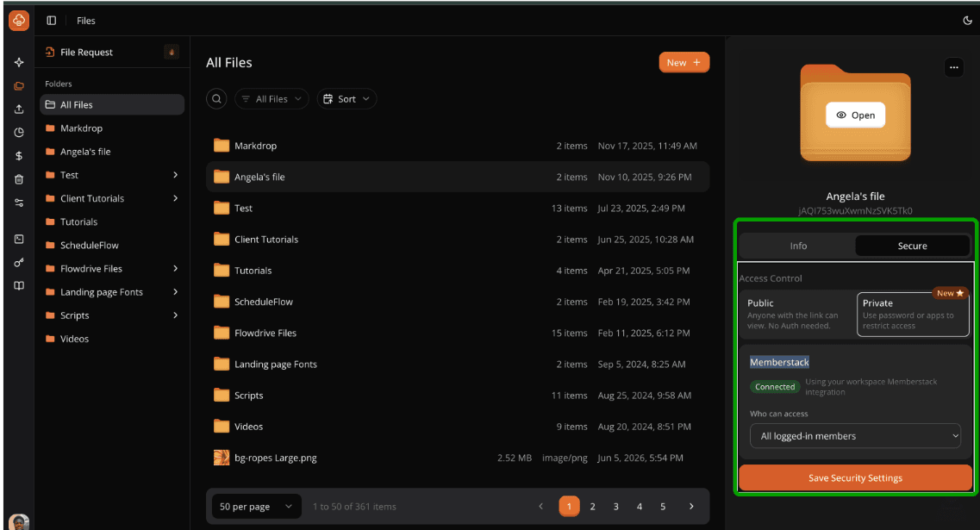Open the Sort dropdown
This screenshot has height=530, width=980.
(346, 99)
